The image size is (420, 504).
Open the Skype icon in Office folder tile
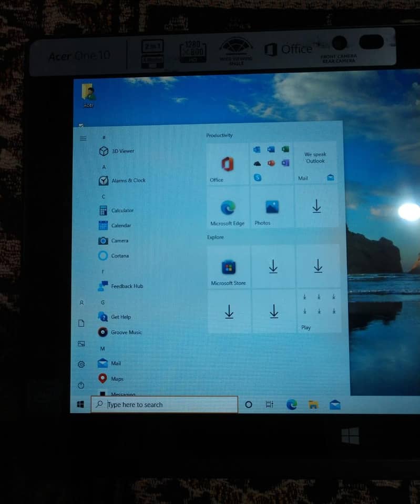point(258,177)
